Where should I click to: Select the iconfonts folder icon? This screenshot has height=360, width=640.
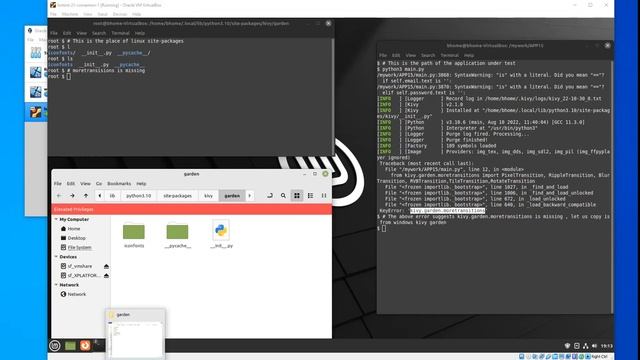[x=134, y=231]
